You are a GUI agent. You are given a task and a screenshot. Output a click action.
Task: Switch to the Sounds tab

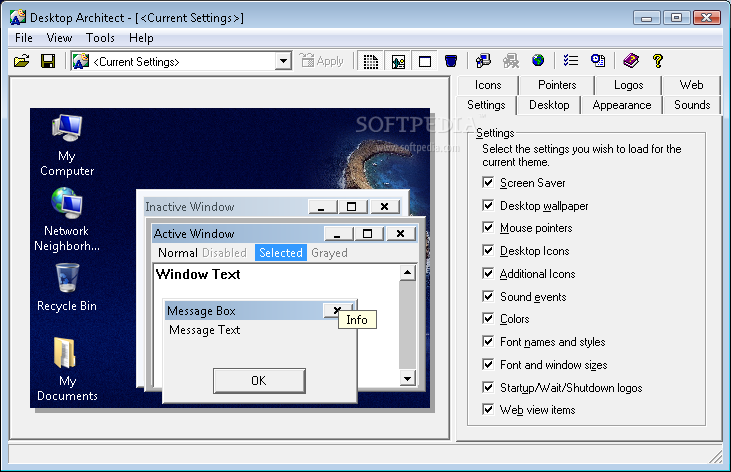pos(692,105)
